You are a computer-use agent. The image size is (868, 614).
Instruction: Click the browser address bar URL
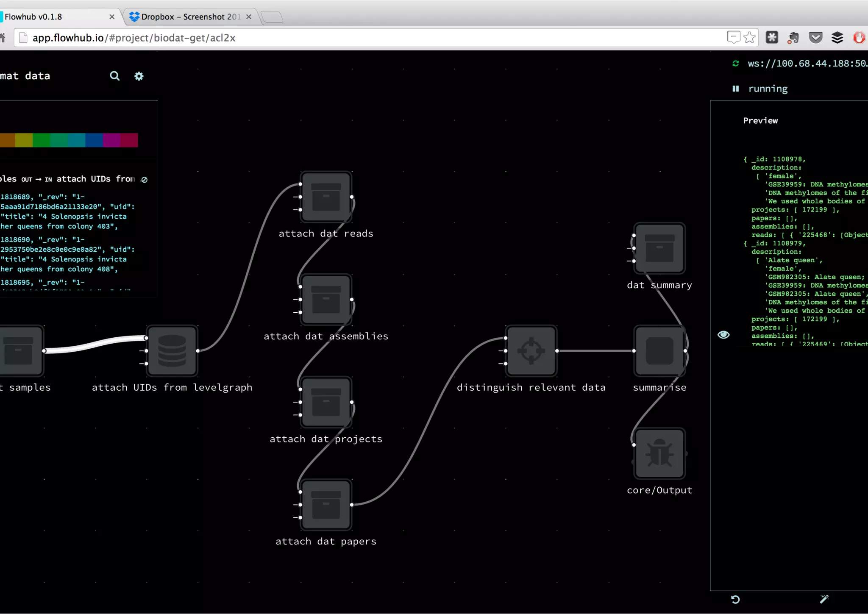(134, 38)
